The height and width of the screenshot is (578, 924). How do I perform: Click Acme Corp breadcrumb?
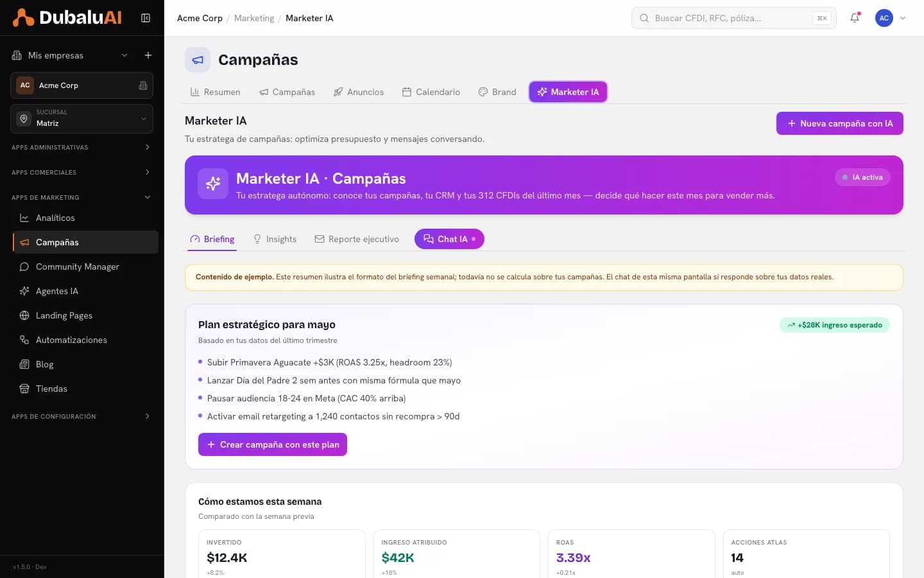click(200, 18)
